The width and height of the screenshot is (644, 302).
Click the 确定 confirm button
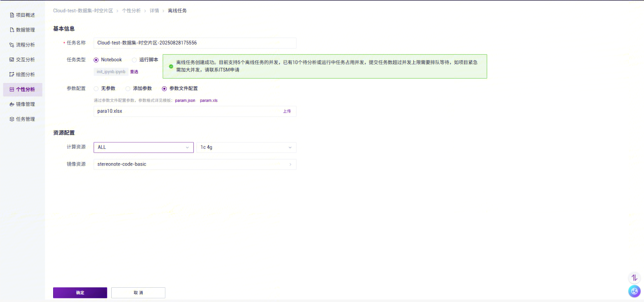(x=80, y=293)
